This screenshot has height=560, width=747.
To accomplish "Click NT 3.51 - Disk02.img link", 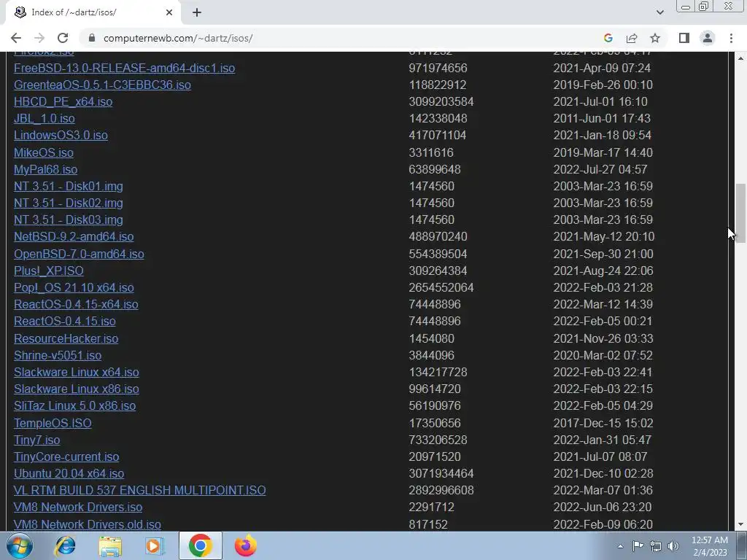I will (x=68, y=203).
